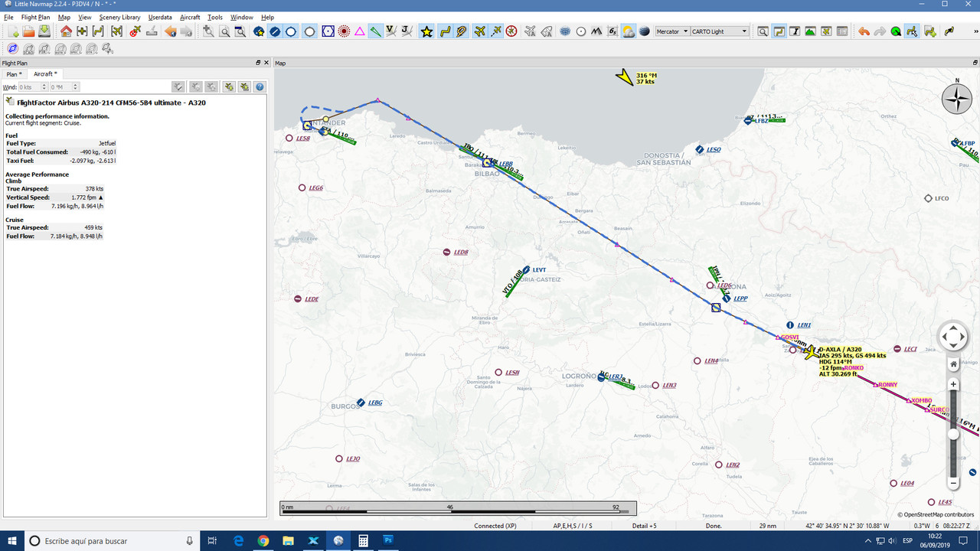Screen dimensions: 980x551
Task: Switch to the Plan tab
Action: (x=15, y=74)
